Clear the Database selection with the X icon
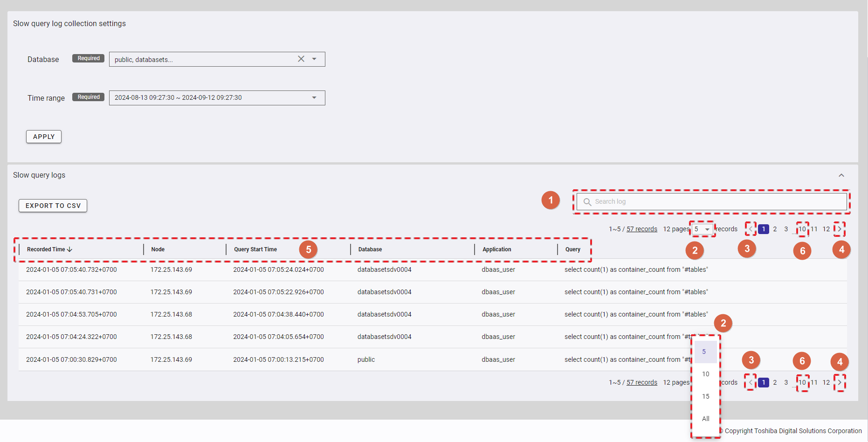Screen dimensions: 868x442 (x=301, y=59)
